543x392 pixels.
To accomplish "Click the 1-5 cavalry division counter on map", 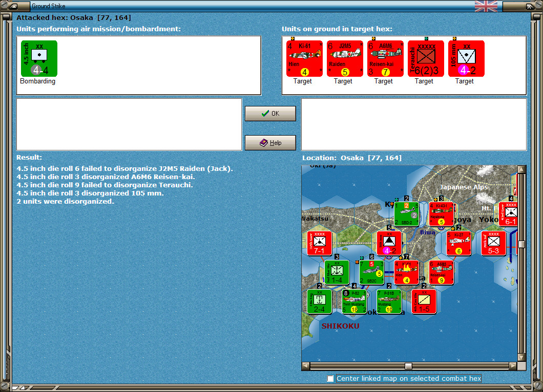I will click(x=424, y=301).
